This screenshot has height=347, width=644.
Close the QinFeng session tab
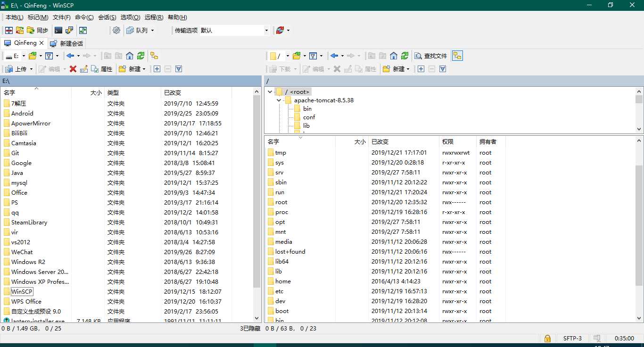(41, 43)
